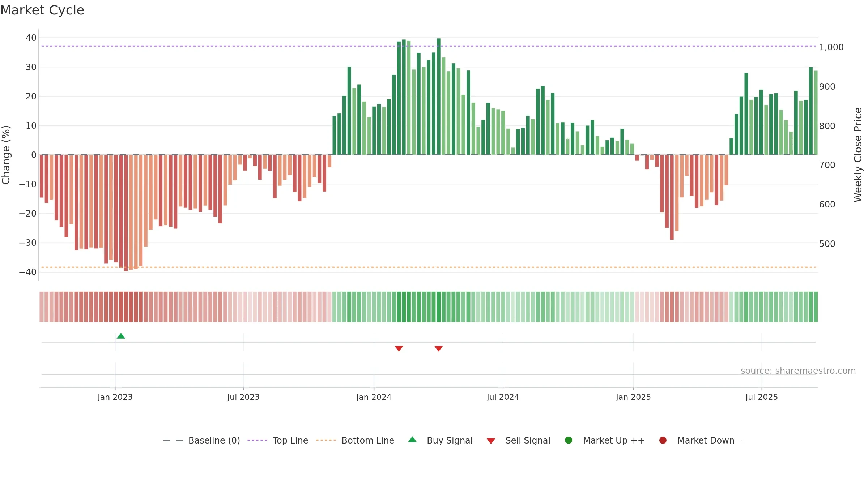Toggle the Market Up ++ legend entry
Image resolution: width=868 pixels, height=488 pixels.
coord(604,440)
